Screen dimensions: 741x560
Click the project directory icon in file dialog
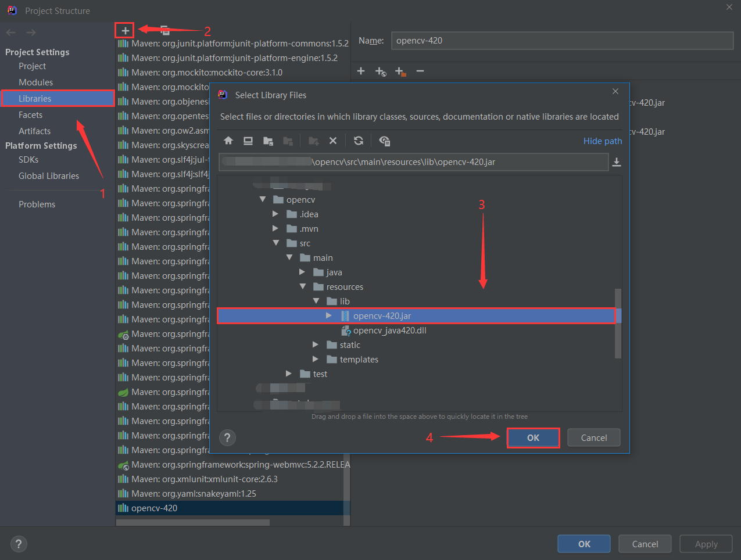(x=268, y=141)
